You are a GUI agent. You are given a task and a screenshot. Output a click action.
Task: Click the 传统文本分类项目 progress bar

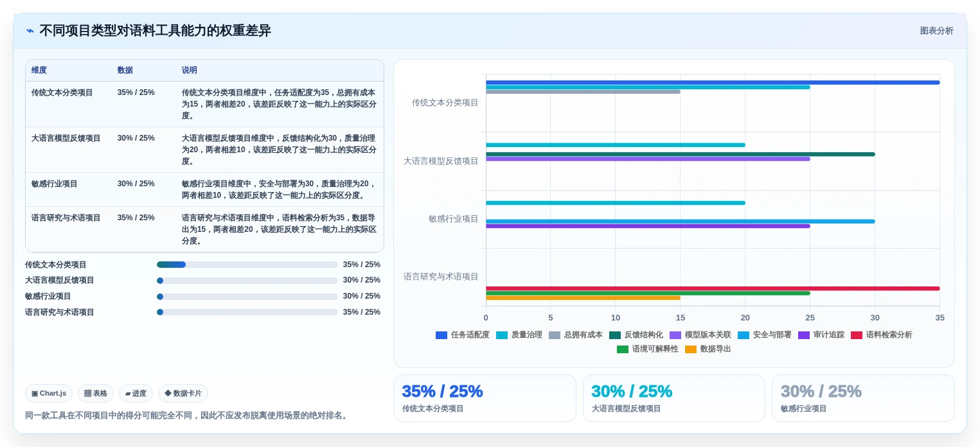247,265
